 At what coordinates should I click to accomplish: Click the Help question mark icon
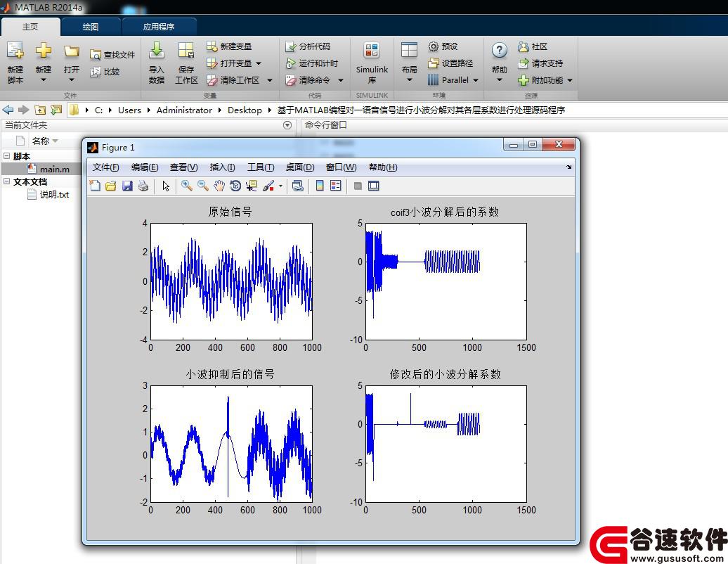[x=499, y=50]
